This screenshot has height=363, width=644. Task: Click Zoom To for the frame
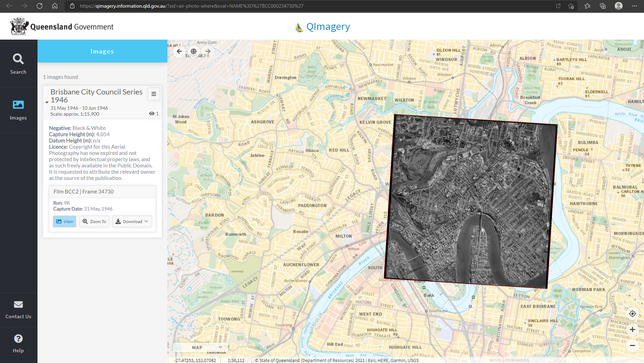94,222
